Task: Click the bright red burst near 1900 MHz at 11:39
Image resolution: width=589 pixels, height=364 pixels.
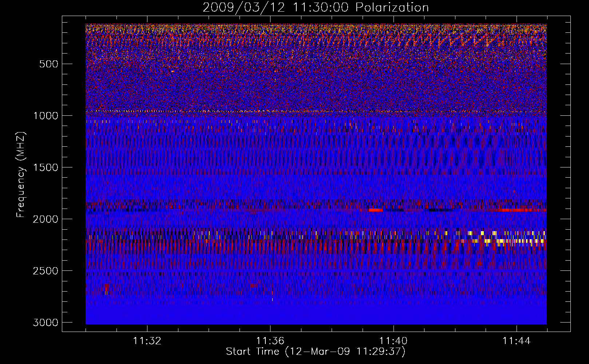Action: pos(376,210)
